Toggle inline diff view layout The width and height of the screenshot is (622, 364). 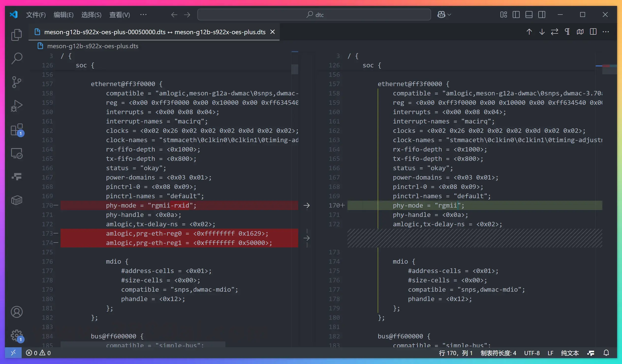point(593,32)
